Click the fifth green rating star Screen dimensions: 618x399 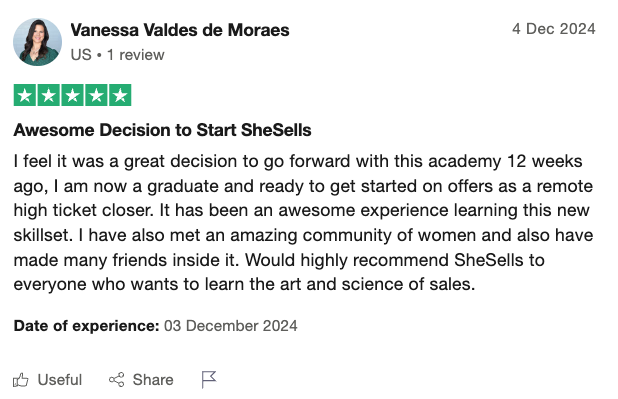120,95
